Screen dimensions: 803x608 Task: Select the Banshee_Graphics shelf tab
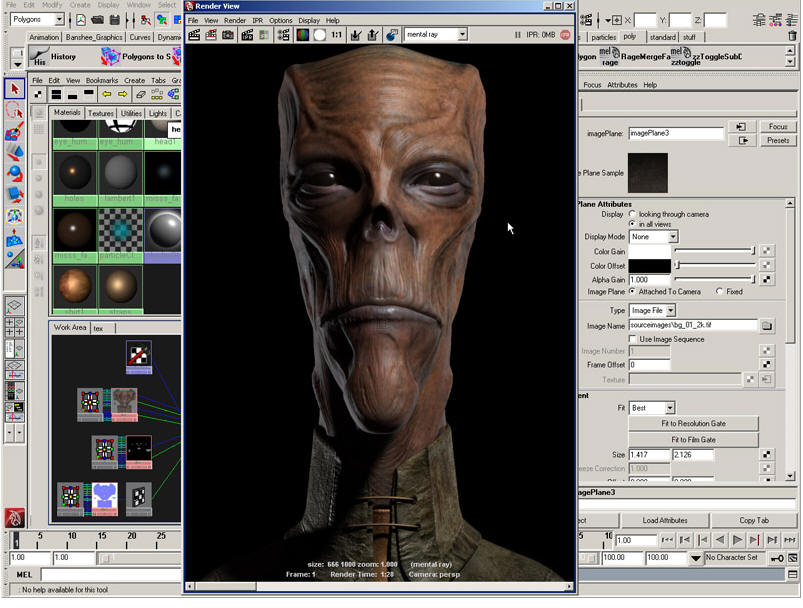point(94,37)
